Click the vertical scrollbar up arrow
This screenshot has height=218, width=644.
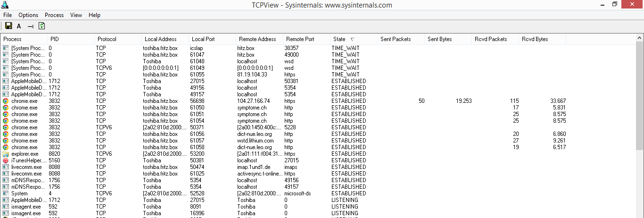pos(640,38)
